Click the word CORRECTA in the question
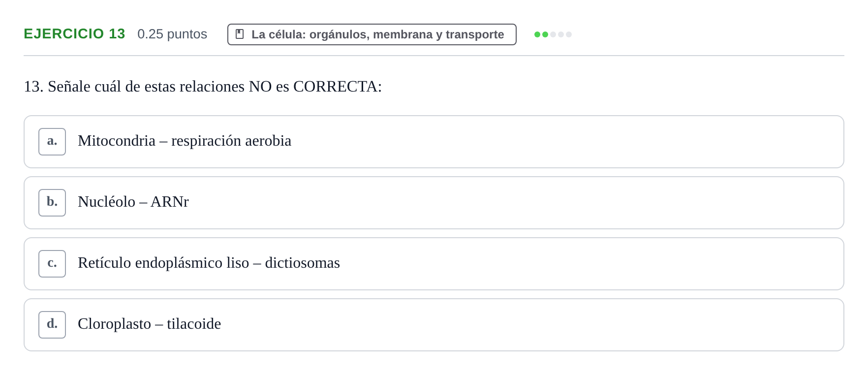This screenshot has height=375, width=868. (335, 87)
